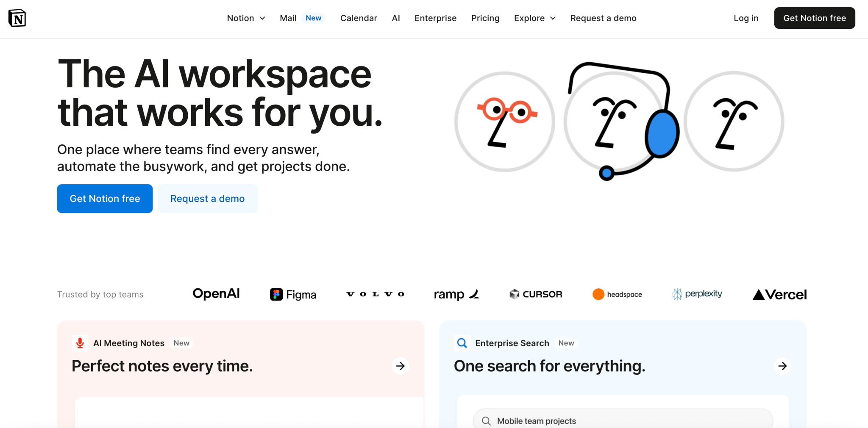Click the Get Notion free hero button
This screenshot has width=868, height=428.
pos(105,198)
